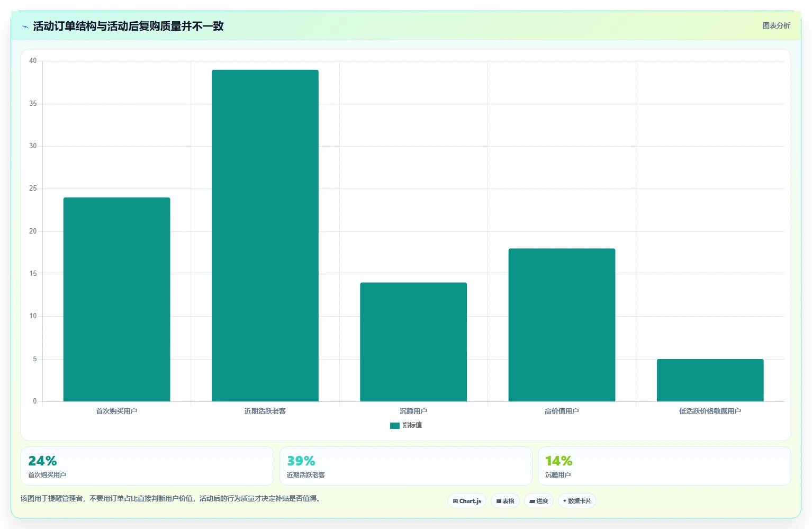Click the 14% value in the third card
Image resolution: width=812 pixels, height=529 pixels.
pos(559,461)
